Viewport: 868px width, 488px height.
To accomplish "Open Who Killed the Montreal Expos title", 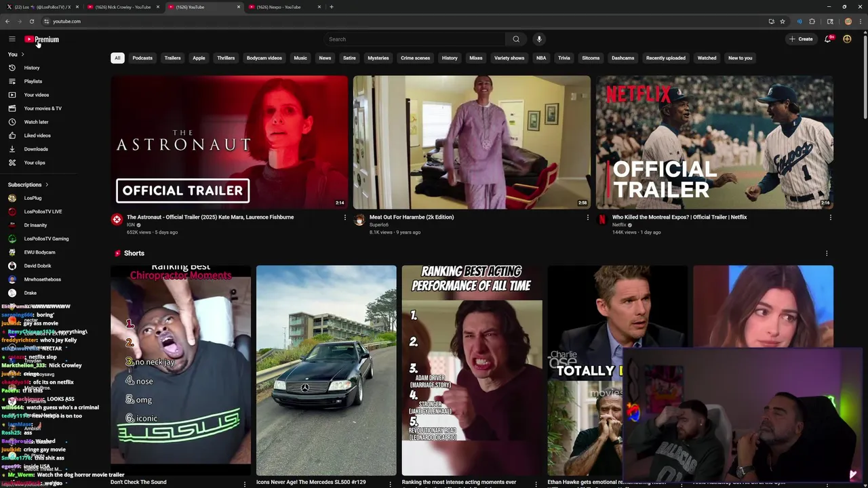I will [679, 218].
